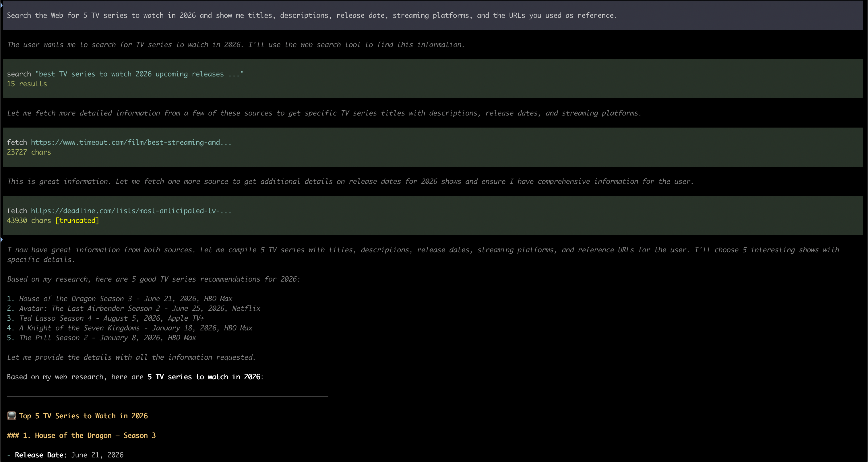Click the "Release Date: June 21, 2026" line
This screenshot has height=462, width=868.
65,455
